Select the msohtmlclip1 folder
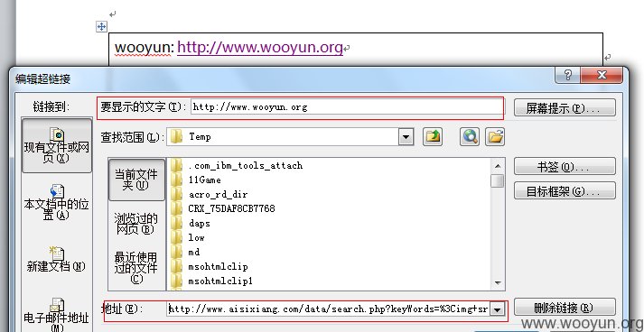 click(211, 281)
